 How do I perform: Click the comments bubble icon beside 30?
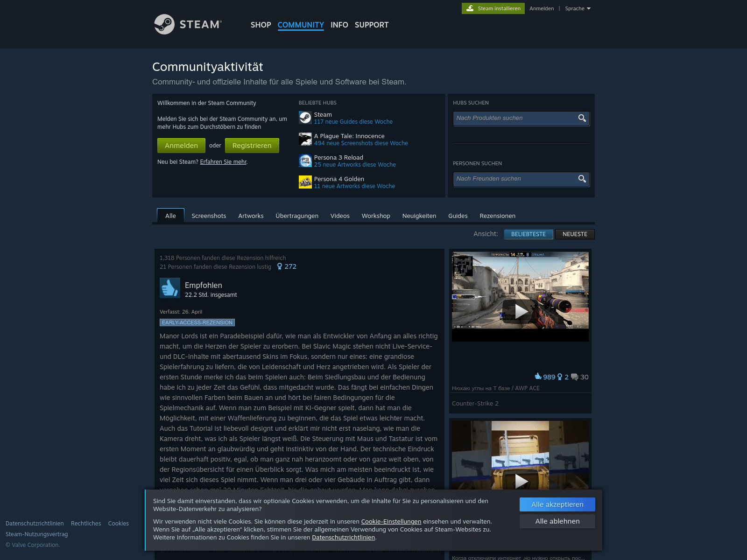575,377
